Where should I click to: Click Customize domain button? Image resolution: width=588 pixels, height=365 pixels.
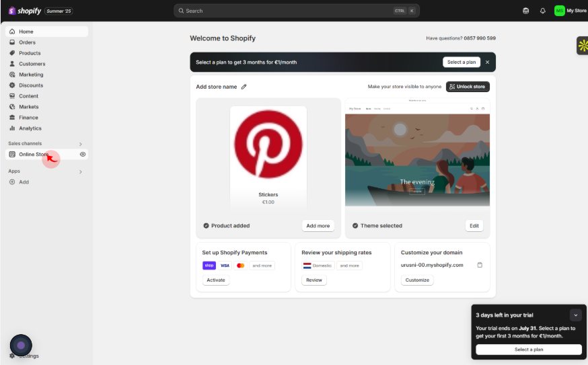[x=417, y=280]
